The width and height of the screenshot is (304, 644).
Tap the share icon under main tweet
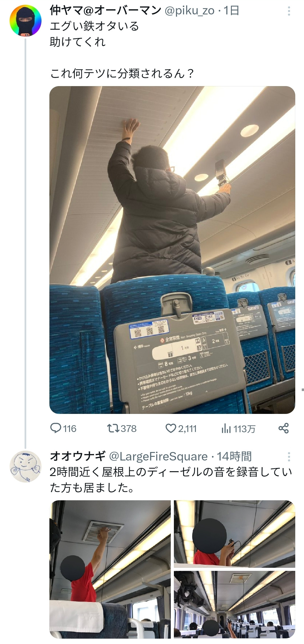(284, 428)
